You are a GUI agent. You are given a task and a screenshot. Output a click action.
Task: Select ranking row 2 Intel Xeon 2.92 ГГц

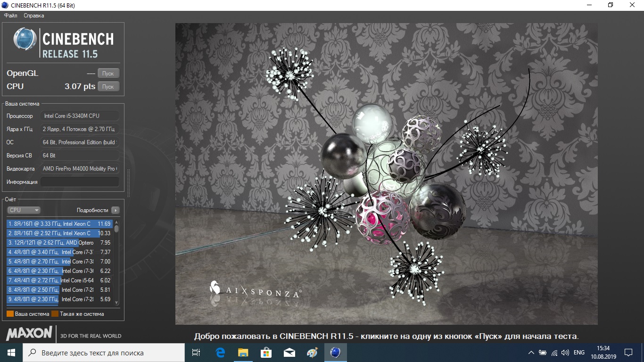pyautogui.click(x=59, y=233)
